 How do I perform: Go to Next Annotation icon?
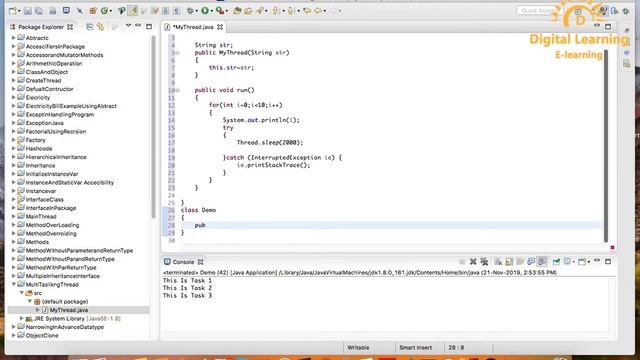[276, 11]
